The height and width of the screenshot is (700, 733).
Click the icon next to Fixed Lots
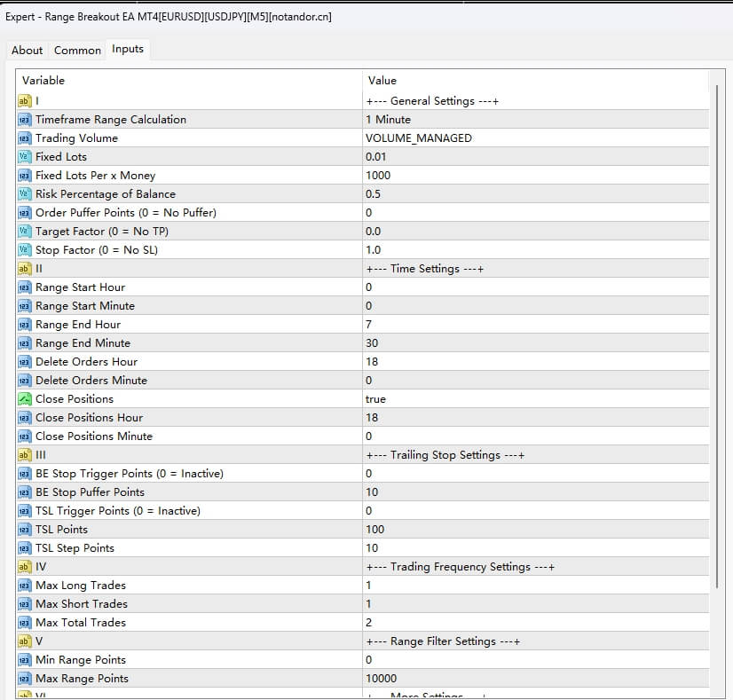24,157
